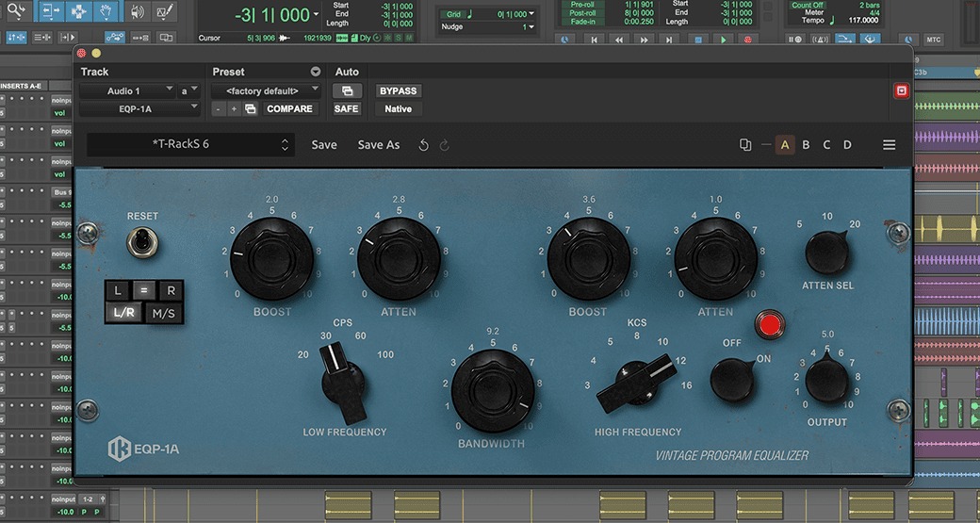
Task: Click the low-frequency BOOST knob
Action: click(271, 259)
